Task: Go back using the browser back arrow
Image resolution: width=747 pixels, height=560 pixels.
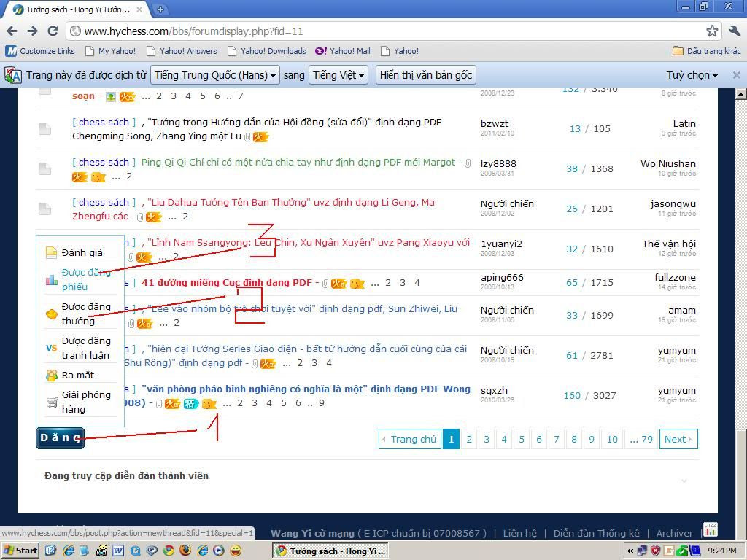Action: [x=12, y=31]
